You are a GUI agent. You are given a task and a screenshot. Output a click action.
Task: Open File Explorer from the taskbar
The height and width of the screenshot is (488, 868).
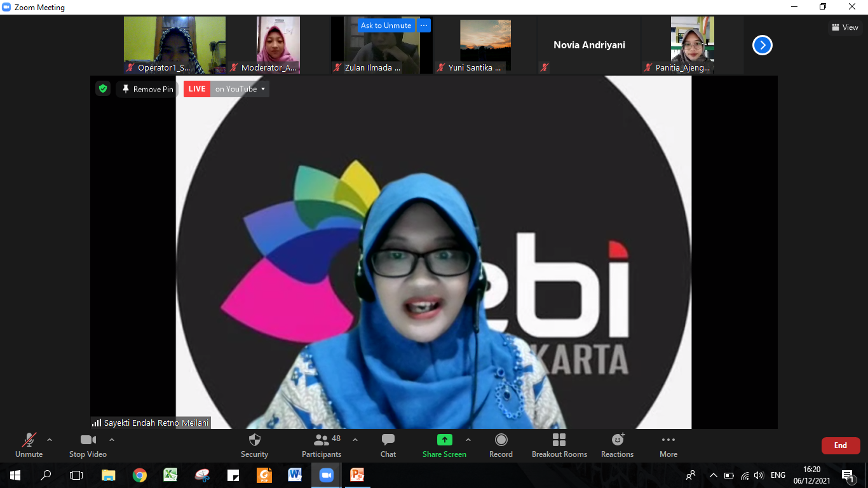[x=109, y=475]
